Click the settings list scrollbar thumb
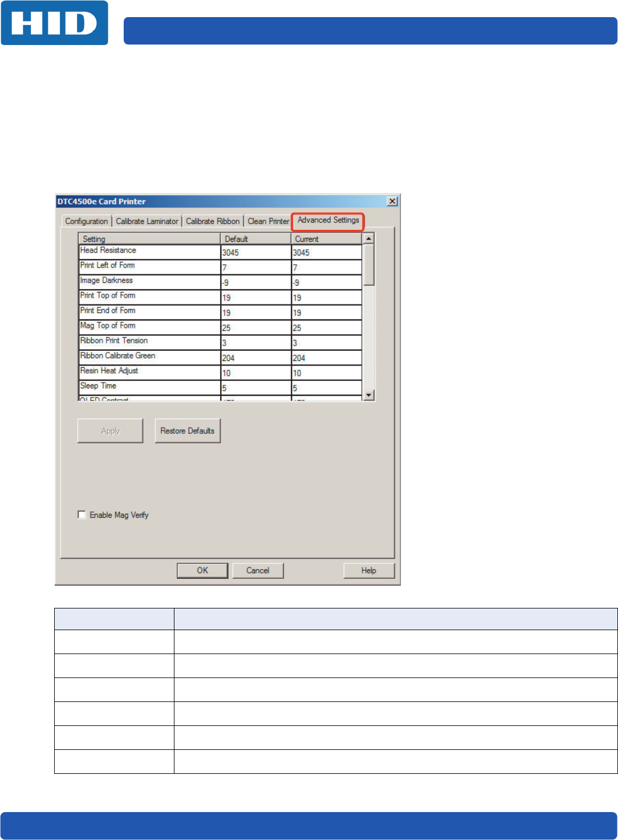 click(x=369, y=265)
